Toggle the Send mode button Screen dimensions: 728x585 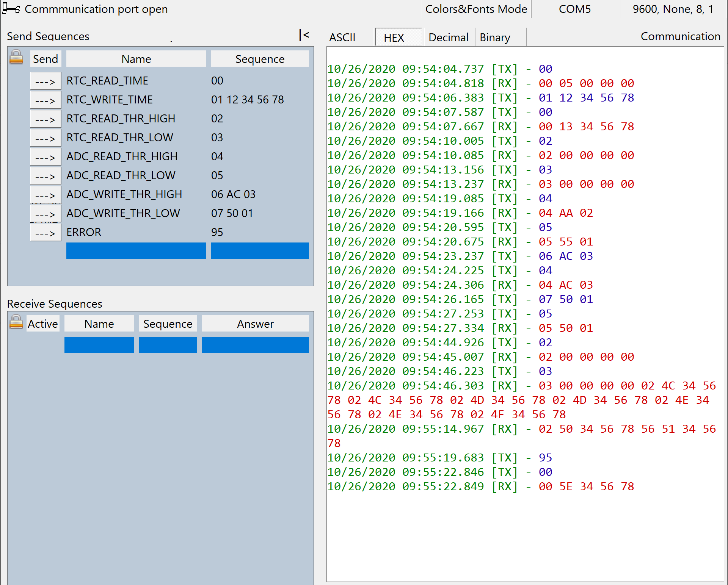click(x=45, y=58)
